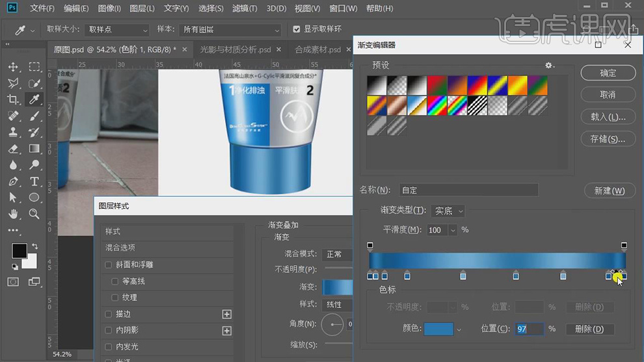Click the blue 颜色 color stop swatch
644x362 pixels.
pyautogui.click(x=438, y=329)
